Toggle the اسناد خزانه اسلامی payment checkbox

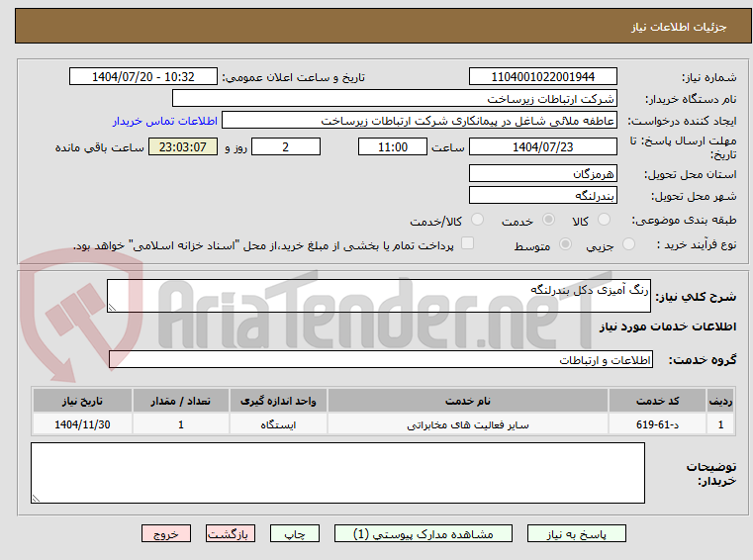[467, 243]
